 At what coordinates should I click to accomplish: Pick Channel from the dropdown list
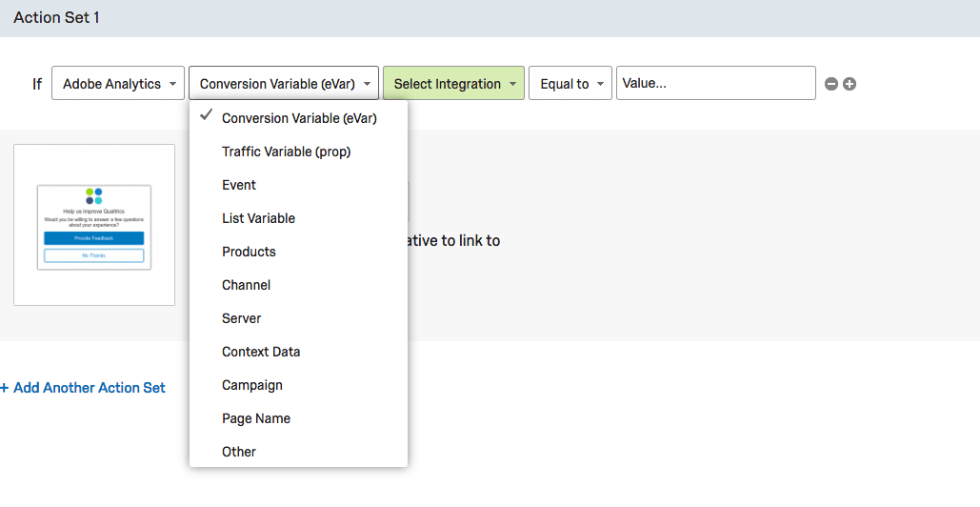299,285
